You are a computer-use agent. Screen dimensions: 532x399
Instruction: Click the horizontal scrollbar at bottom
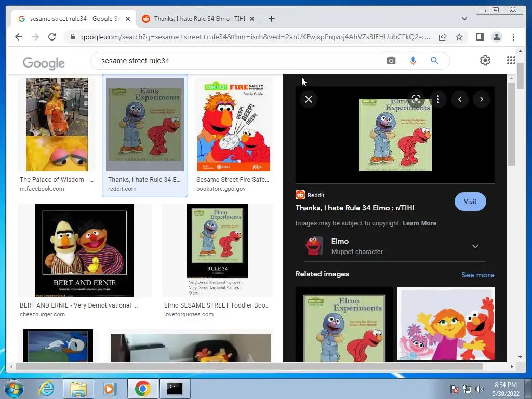click(249, 366)
